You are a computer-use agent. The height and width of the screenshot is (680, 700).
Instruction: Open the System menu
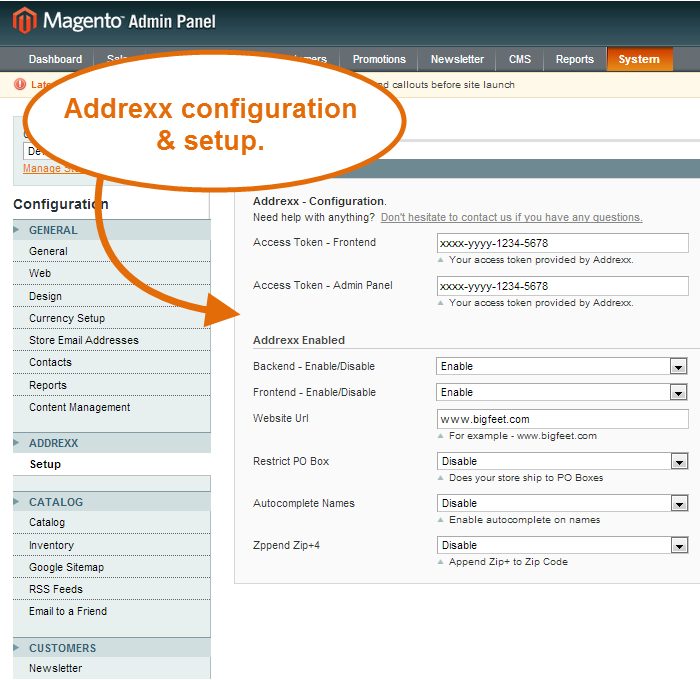639,59
